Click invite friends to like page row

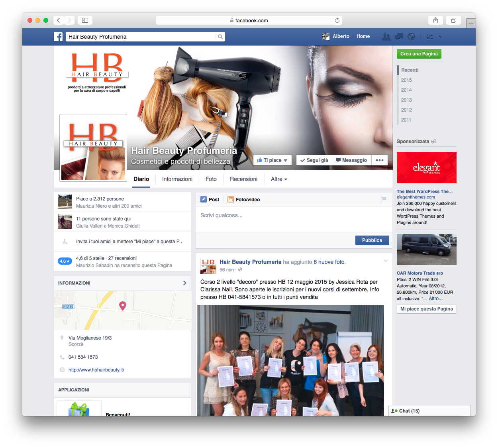(x=123, y=242)
